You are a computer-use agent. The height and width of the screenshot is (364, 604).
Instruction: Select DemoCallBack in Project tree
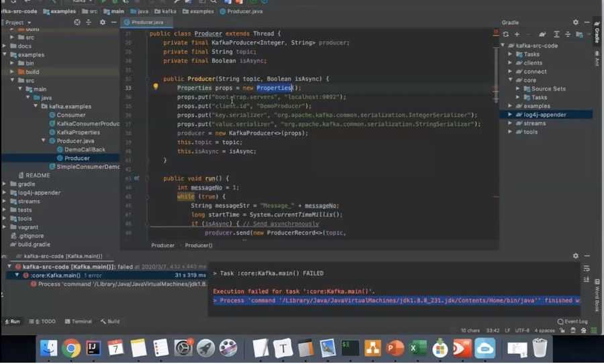pos(81,149)
